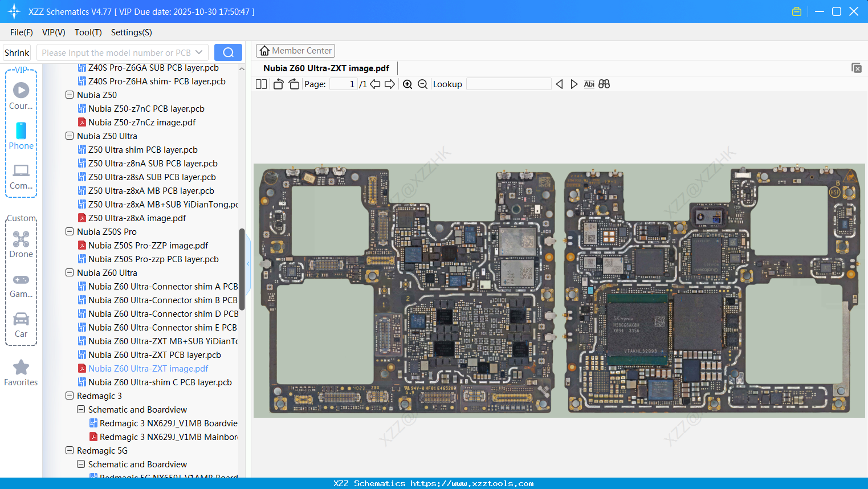Toggle the Abi whole-word match option
Image resolution: width=868 pixels, height=489 pixels.
click(589, 84)
